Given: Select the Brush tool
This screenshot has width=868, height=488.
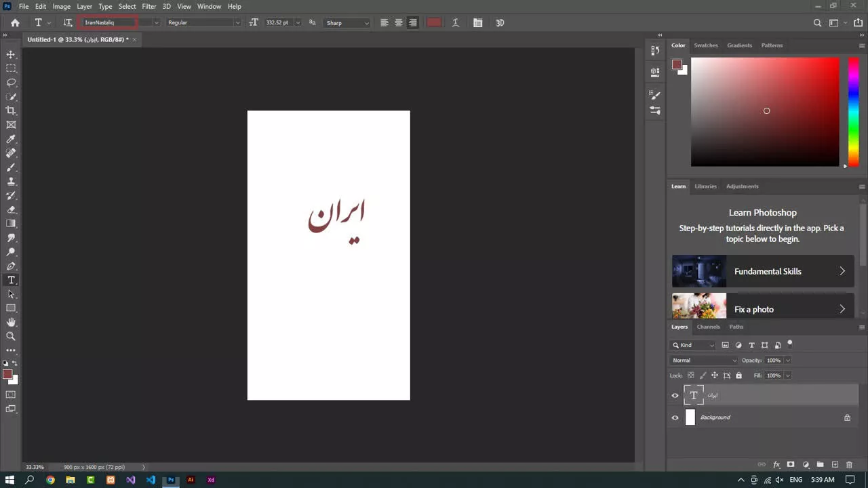Looking at the screenshot, I should (x=11, y=167).
